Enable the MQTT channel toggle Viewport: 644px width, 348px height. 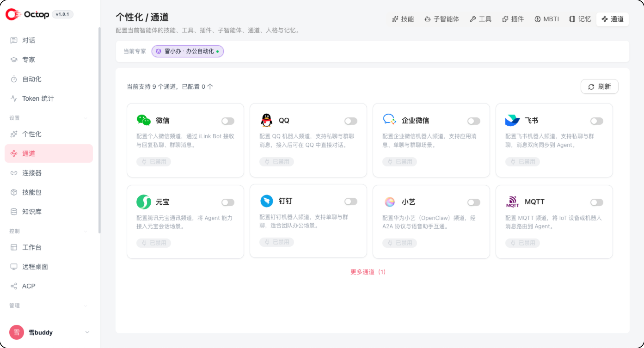[597, 202]
